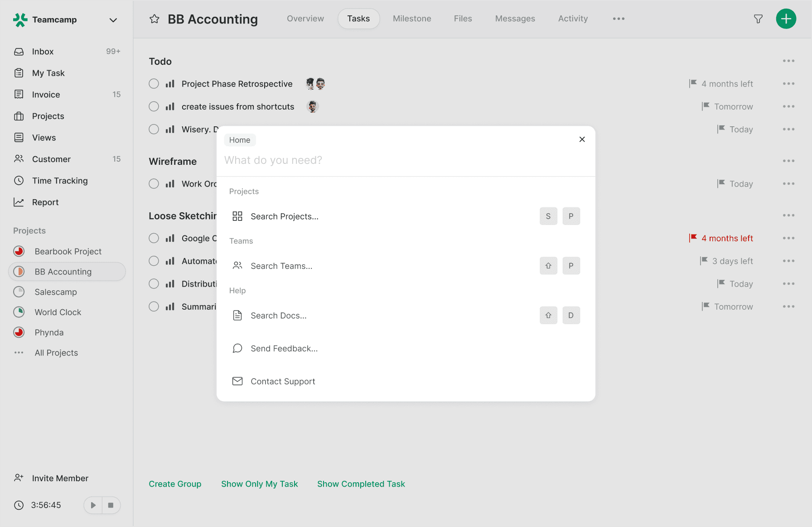Screen dimensions: 812x527
Task: Open Inbox from the sidebar
Action: (x=43, y=52)
